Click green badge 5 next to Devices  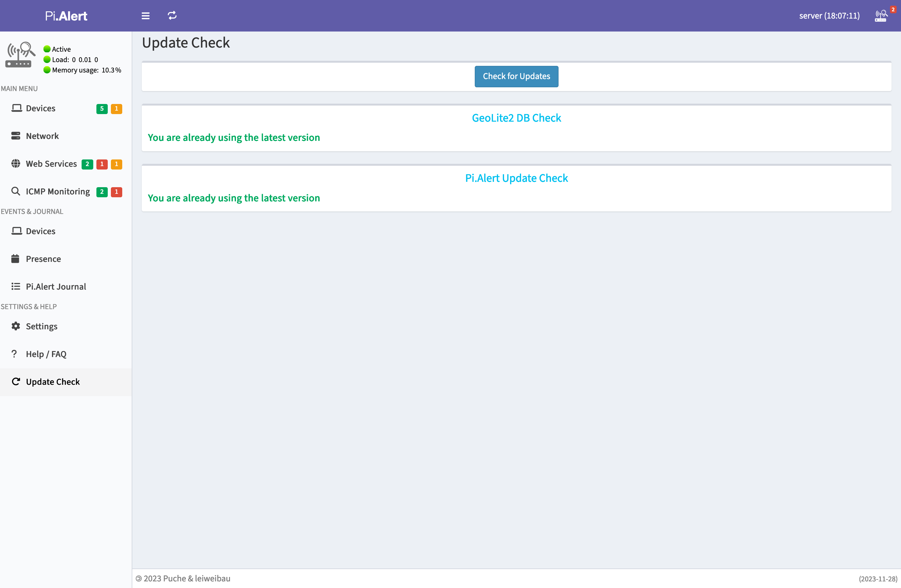click(101, 109)
